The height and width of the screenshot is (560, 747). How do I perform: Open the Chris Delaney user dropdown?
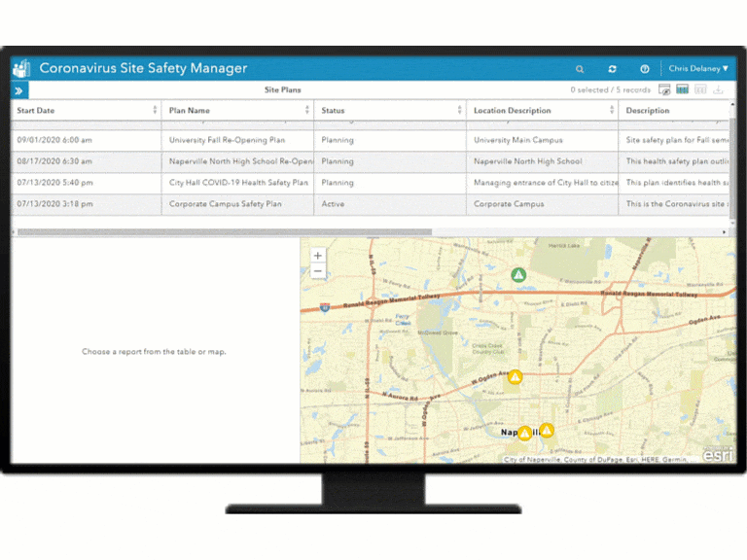point(698,69)
